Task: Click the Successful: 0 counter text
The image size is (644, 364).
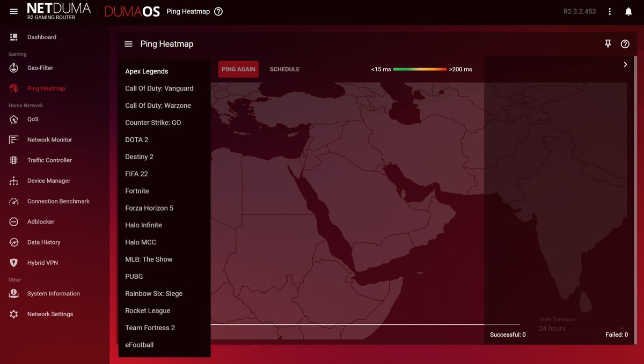Action: click(508, 335)
